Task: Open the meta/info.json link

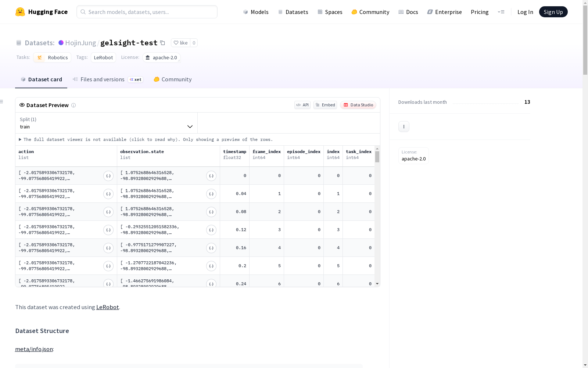Action: (x=34, y=349)
